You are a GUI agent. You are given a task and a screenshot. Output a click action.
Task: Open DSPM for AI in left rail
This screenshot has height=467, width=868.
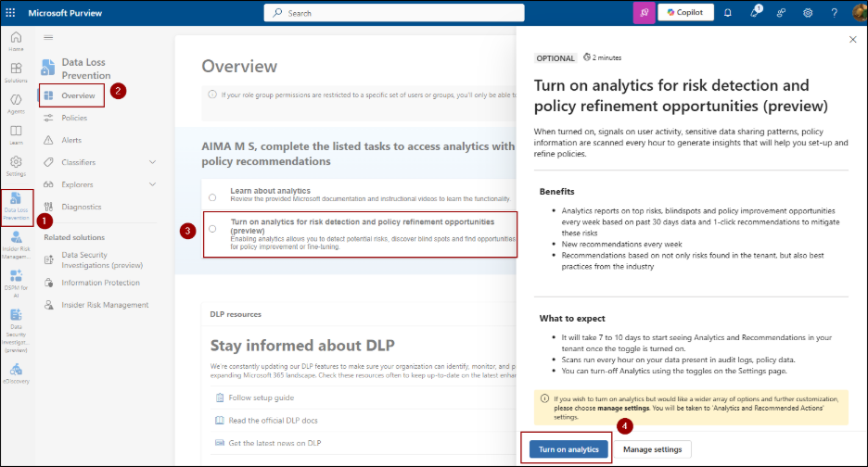[x=16, y=280]
